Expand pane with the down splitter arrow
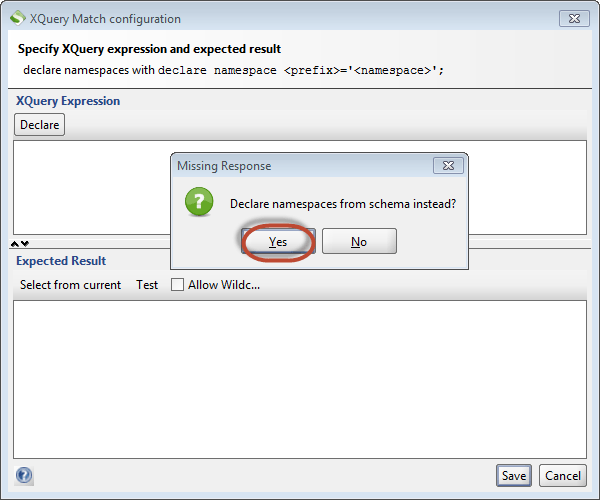Image resolution: width=600 pixels, height=500 pixels. [25, 244]
